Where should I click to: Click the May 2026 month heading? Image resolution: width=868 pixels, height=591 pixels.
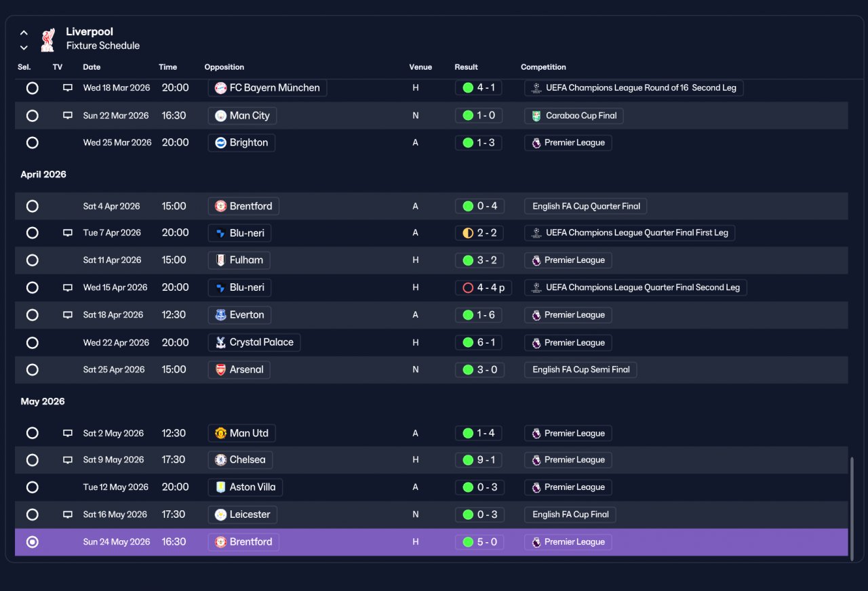point(43,402)
